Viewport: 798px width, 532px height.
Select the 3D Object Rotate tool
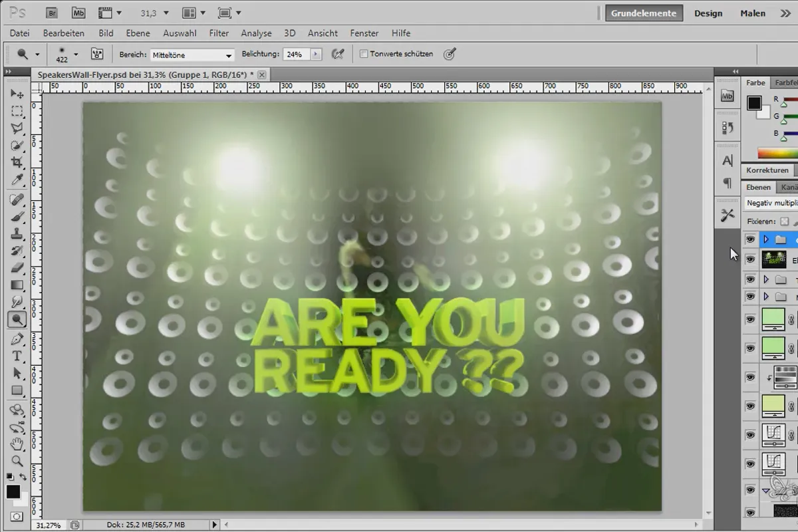click(x=16, y=410)
